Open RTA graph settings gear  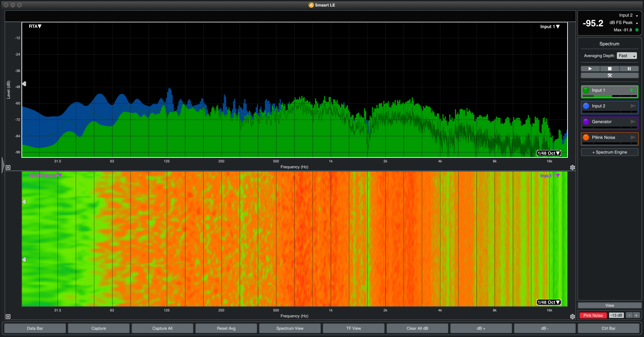(573, 167)
